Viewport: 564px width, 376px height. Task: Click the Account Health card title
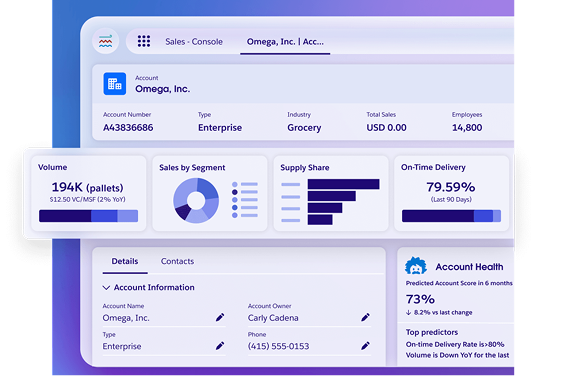pos(469,267)
